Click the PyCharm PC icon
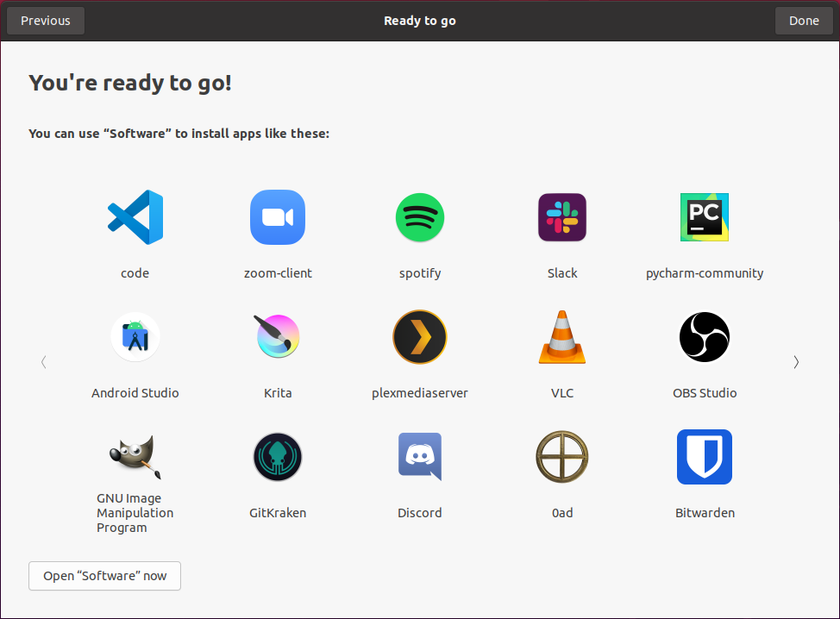840x619 pixels. [705, 217]
